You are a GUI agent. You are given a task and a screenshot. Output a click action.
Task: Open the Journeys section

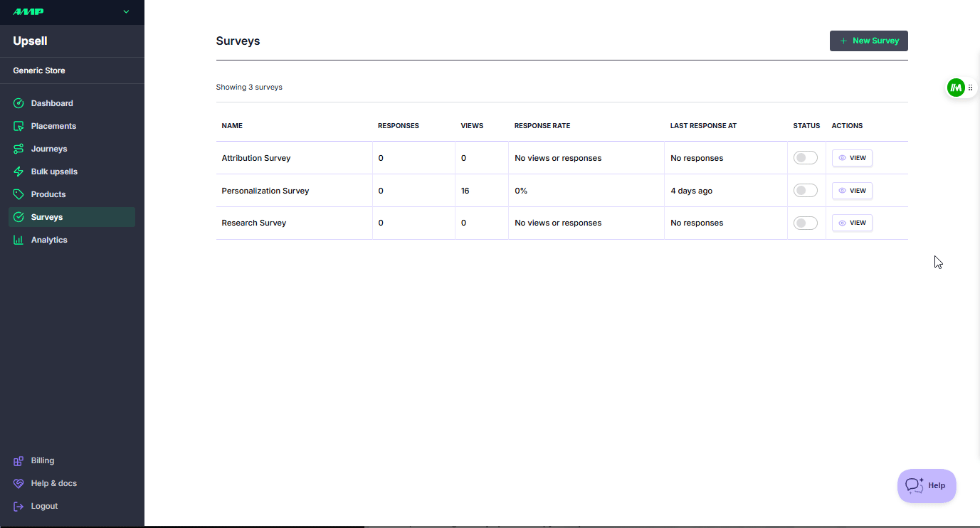72,149
